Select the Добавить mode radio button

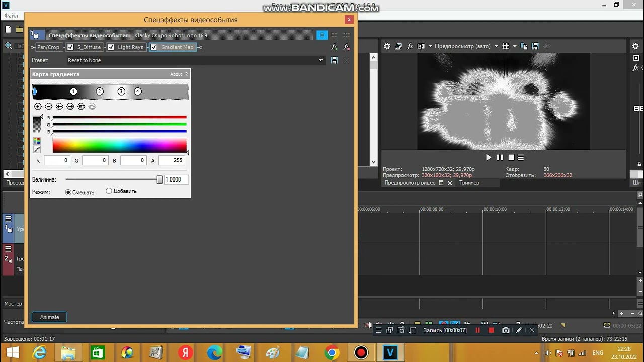tap(109, 191)
